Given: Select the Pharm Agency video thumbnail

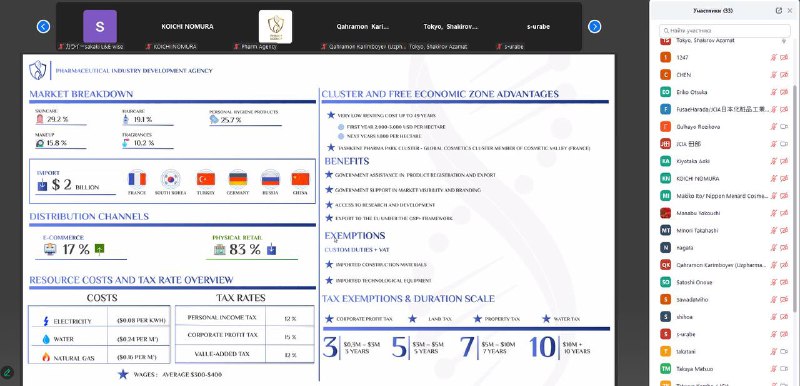Looking at the screenshot, I should (276, 27).
